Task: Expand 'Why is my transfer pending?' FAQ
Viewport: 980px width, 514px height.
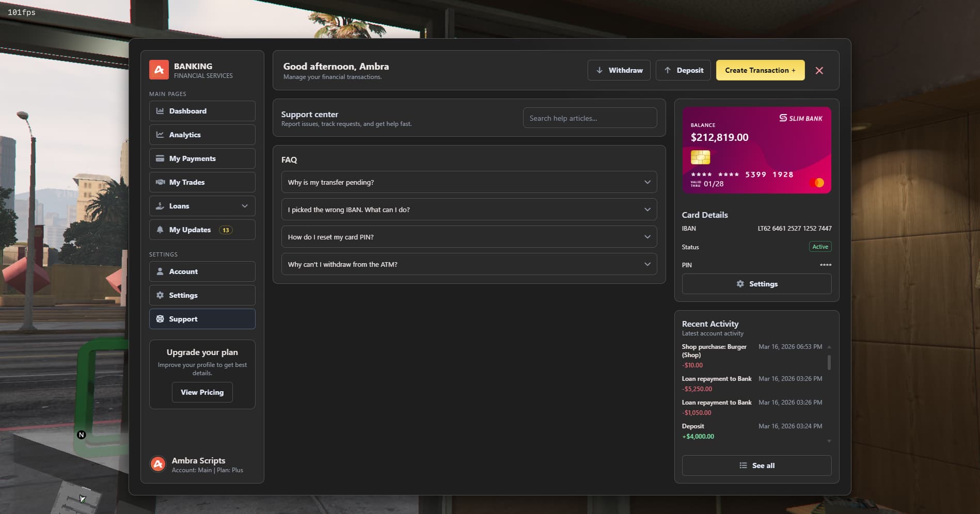Action: pos(469,182)
